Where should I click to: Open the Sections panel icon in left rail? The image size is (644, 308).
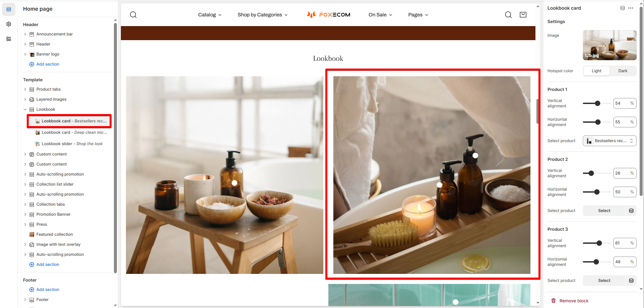tap(9, 9)
